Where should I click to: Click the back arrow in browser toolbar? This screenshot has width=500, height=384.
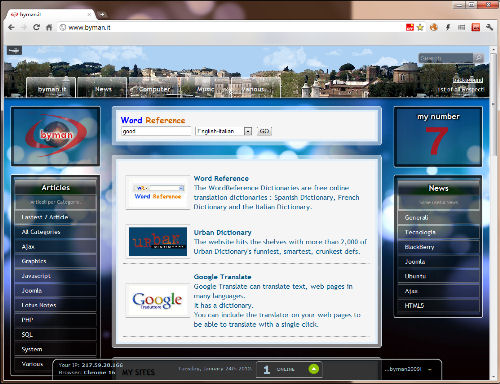(11, 27)
